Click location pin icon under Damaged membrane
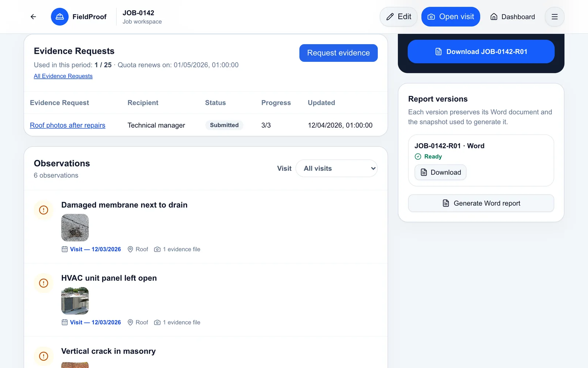The width and height of the screenshot is (588, 368). 130,249
